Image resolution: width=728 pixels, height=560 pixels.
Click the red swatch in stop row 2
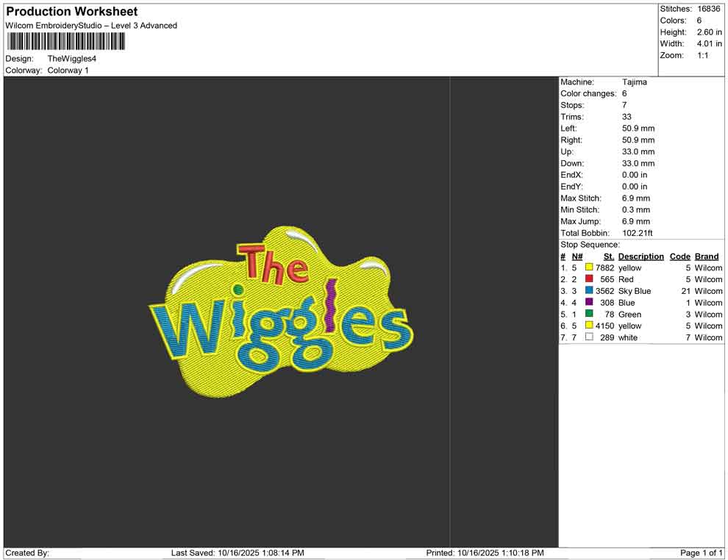tap(589, 279)
